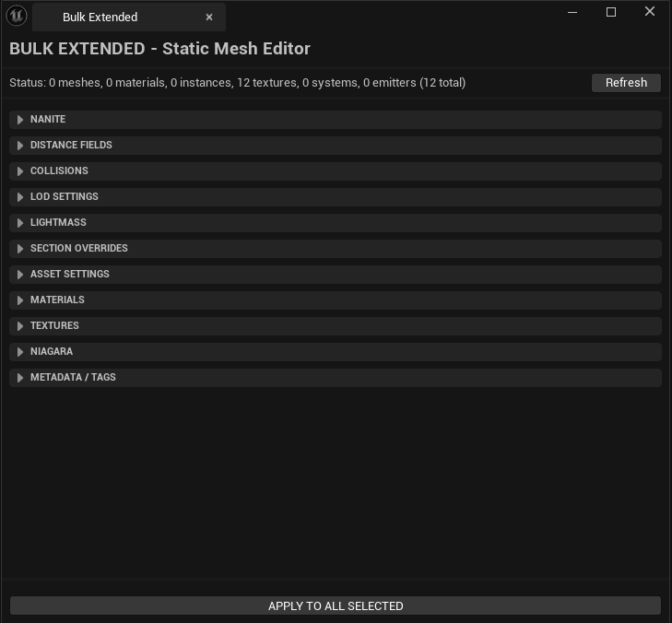The height and width of the screenshot is (623, 672).
Task: Click the Unreal Engine logo icon
Action: pyautogui.click(x=17, y=16)
